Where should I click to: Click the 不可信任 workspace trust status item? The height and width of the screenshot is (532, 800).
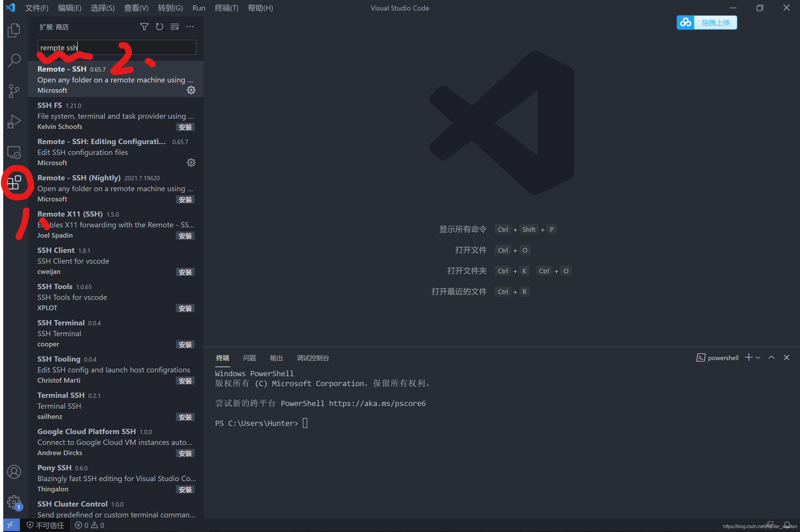(x=45, y=525)
